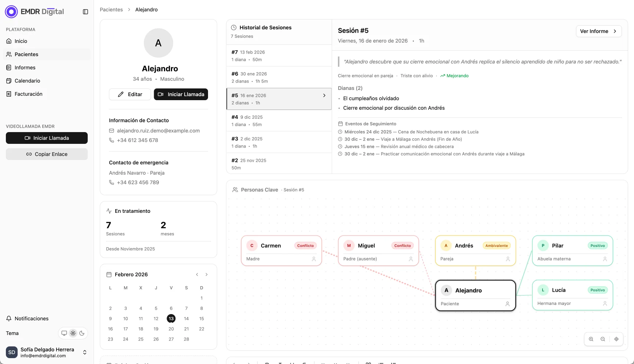The width and height of the screenshot is (634, 364).
Task: Open Informes in sidebar menu
Action: [x=25, y=68]
